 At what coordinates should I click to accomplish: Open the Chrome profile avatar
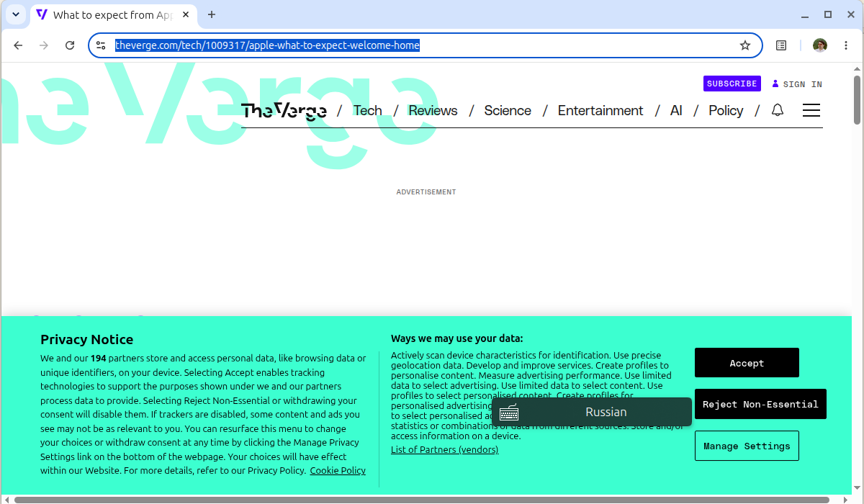click(820, 45)
